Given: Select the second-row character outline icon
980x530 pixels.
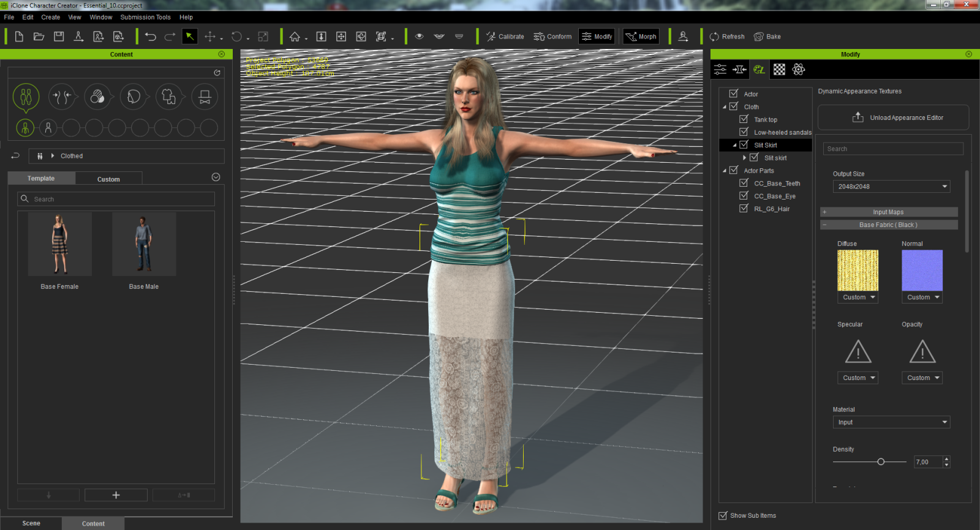Looking at the screenshot, I should point(48,128).
